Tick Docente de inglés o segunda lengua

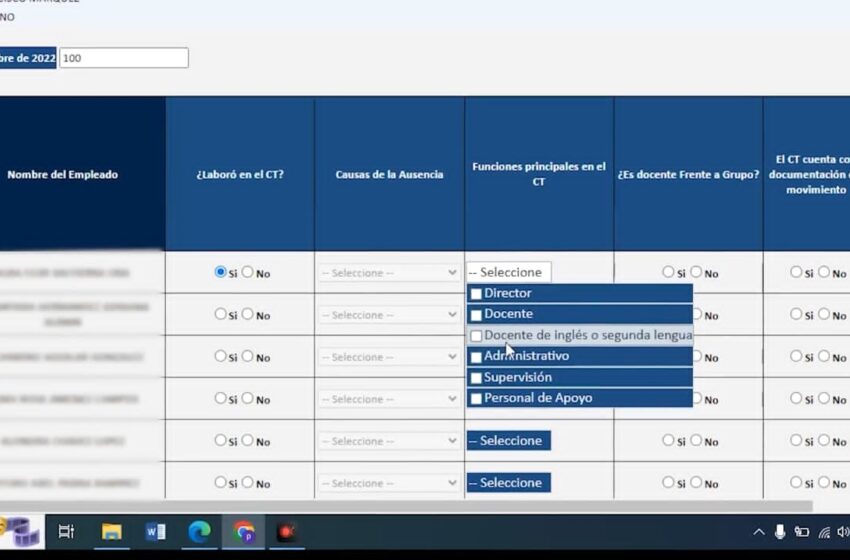click(476, 336)
